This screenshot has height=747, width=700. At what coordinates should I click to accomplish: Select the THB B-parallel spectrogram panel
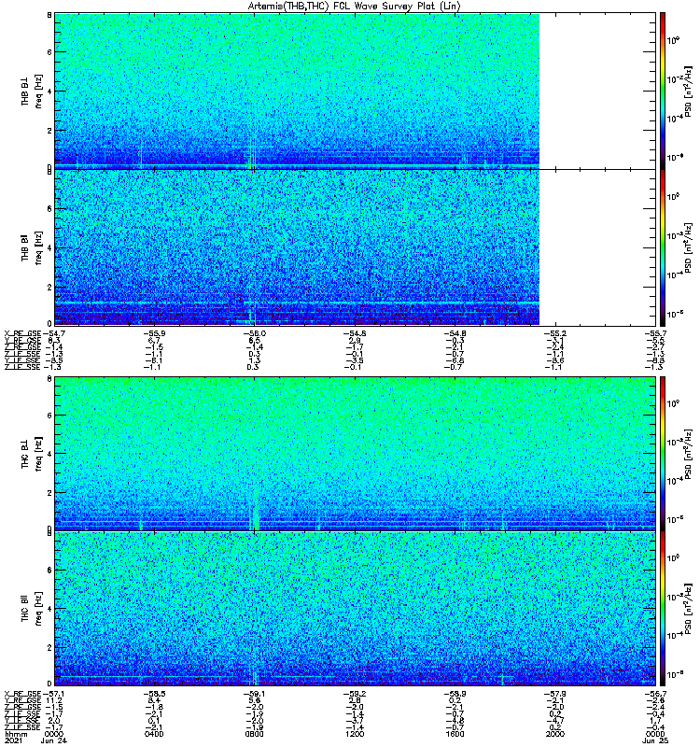tap(356, 247)
